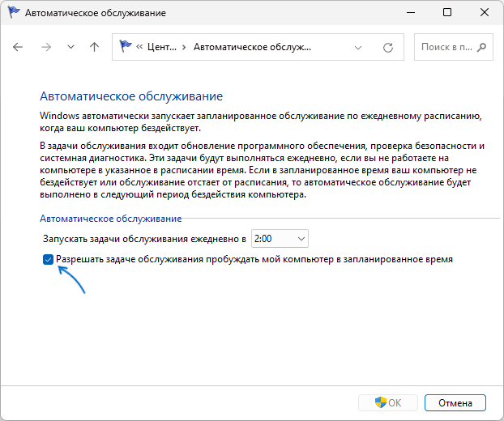
Task: Go back with the left arrow
Action: [x=18, y=47]
